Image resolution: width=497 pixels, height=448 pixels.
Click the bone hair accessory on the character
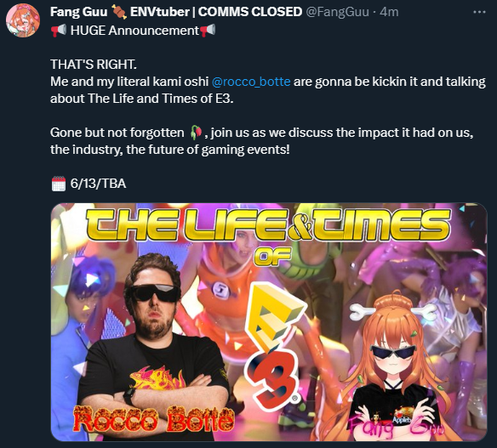(393, 310)
